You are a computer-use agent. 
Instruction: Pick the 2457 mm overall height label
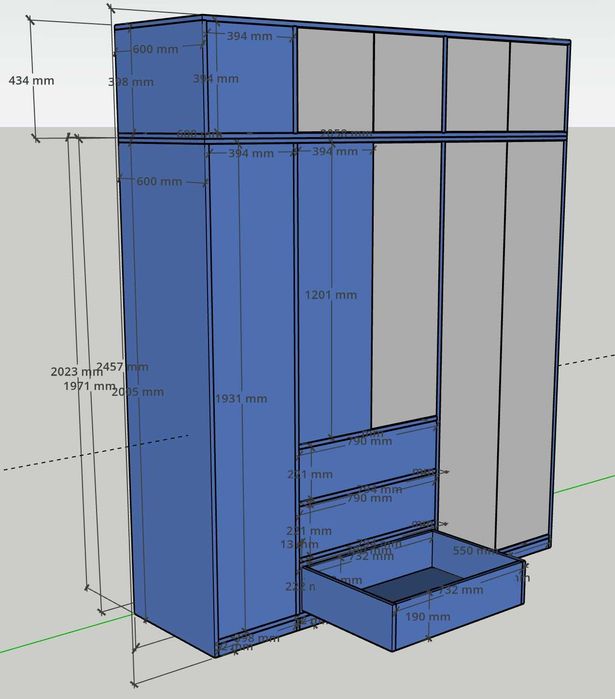pos(123,367)
